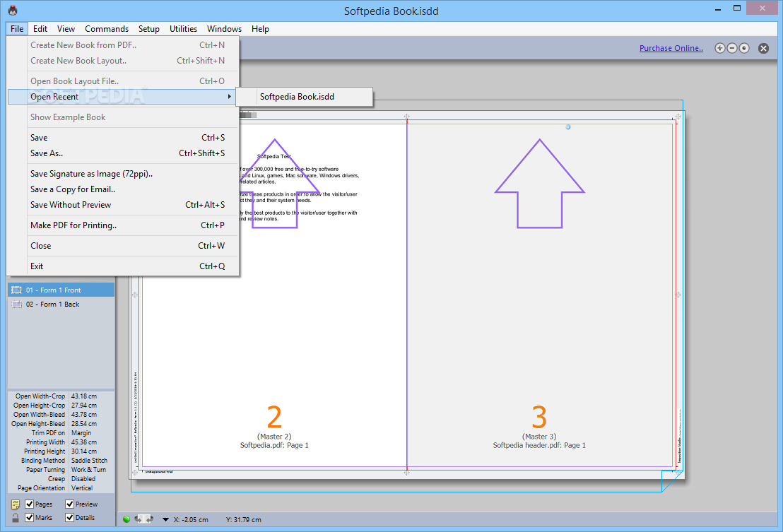This screenshot has height=532, width=783.
Task: Click the Open Height-Bleed value 28.54 cm
Action: (x=84, y=424)
